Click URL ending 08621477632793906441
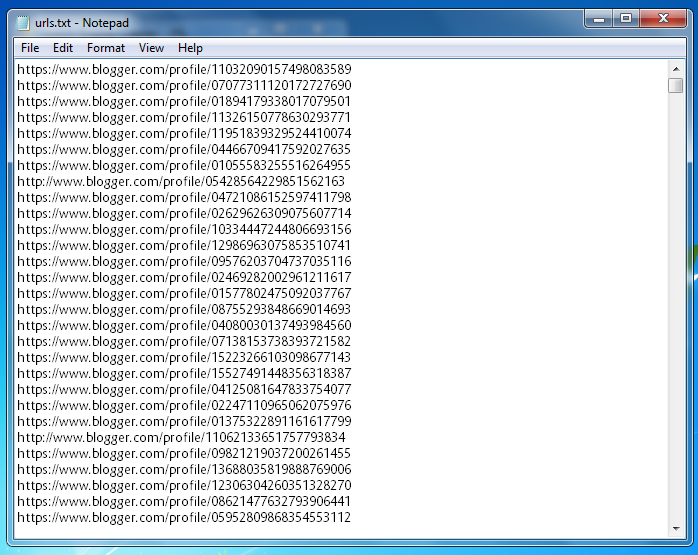The width and height of the screenshot is (698, 555). click(184, 502)
